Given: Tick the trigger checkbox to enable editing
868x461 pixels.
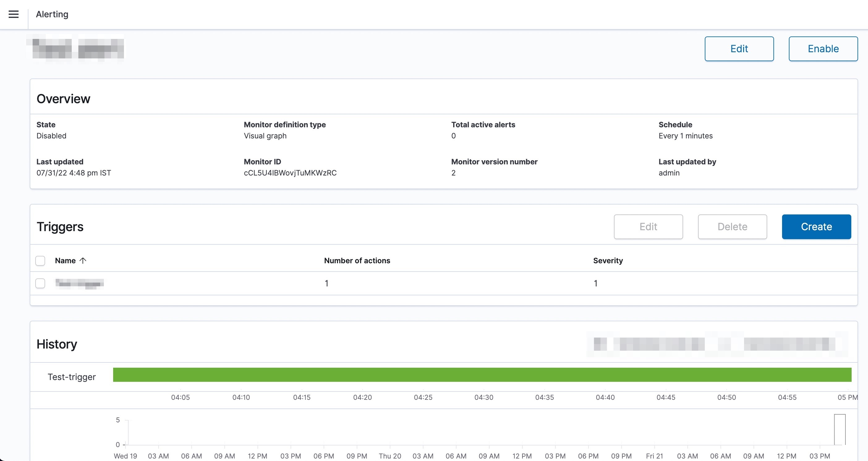Looking at the screenshot, I should click(x=40, y=283).
